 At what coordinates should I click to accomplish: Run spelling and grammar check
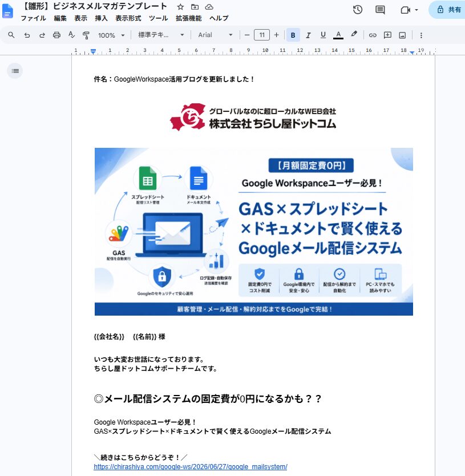point(71,35)
